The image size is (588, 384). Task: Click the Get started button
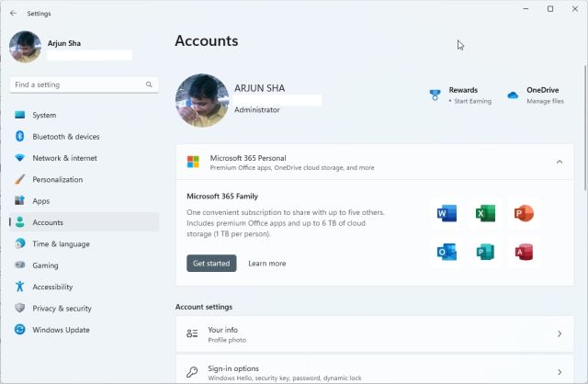[211, 264]
